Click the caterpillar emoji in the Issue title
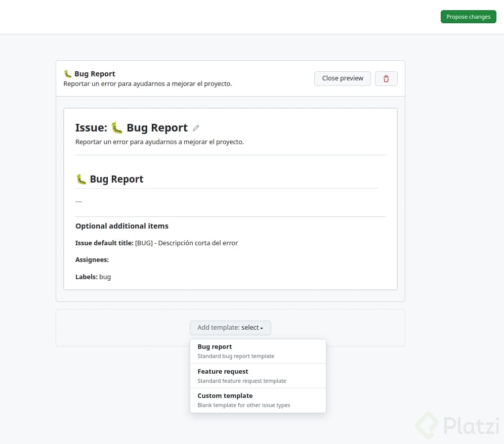The height and width of the screenshot is (444, 504). (117, 128)
